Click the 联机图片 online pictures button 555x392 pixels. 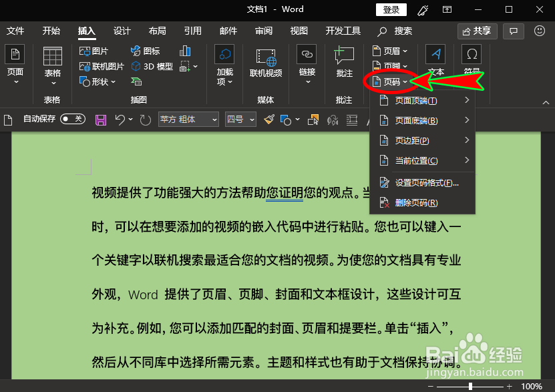point(102,67)
